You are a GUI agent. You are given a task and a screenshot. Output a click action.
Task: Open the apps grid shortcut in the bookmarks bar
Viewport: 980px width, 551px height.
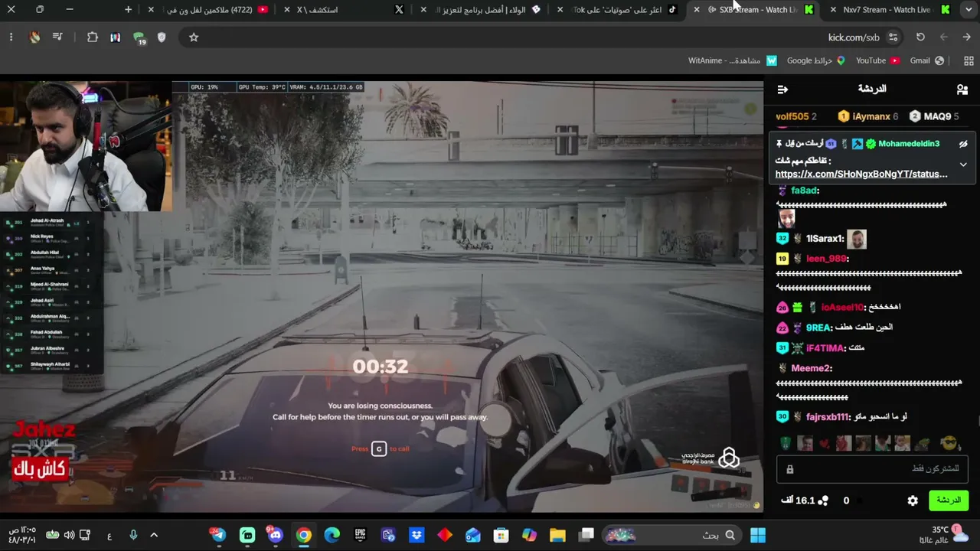pyautogui.click(x=968, y=60)
